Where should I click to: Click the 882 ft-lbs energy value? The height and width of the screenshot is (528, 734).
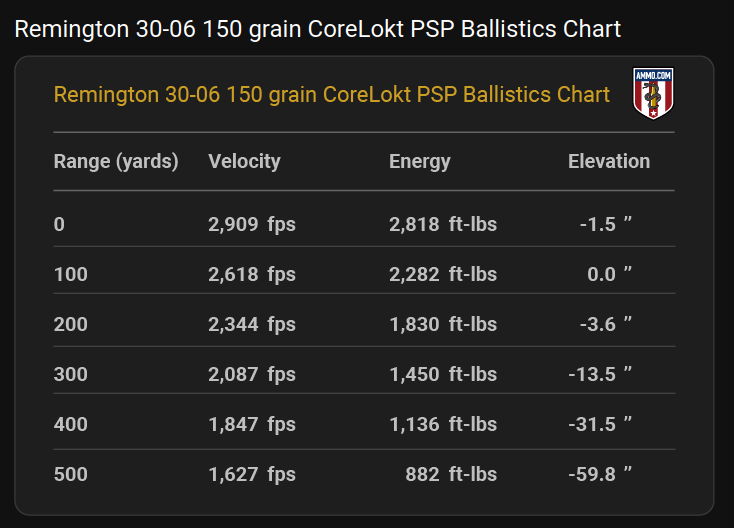click(451, 475)
